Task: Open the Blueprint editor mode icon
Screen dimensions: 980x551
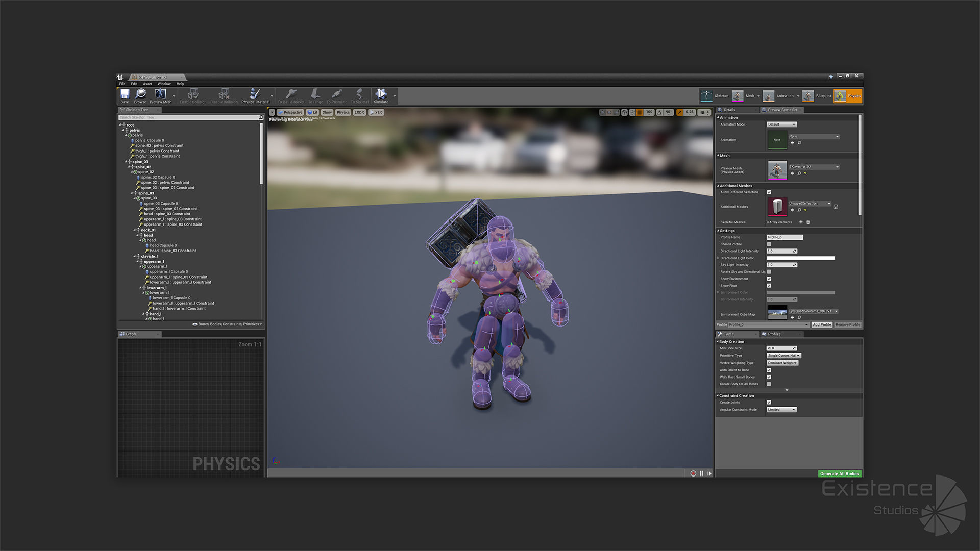Action: tap(808, 96)
